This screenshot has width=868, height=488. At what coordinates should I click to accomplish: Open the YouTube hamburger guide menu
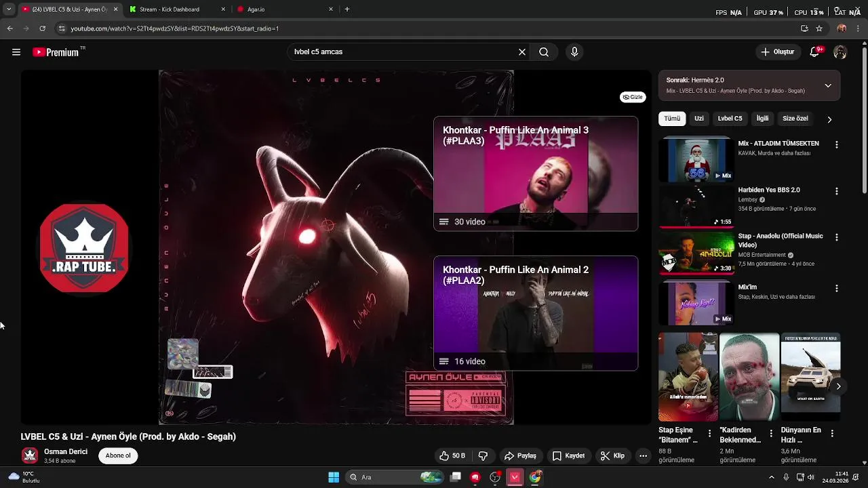tap(16, 52)
